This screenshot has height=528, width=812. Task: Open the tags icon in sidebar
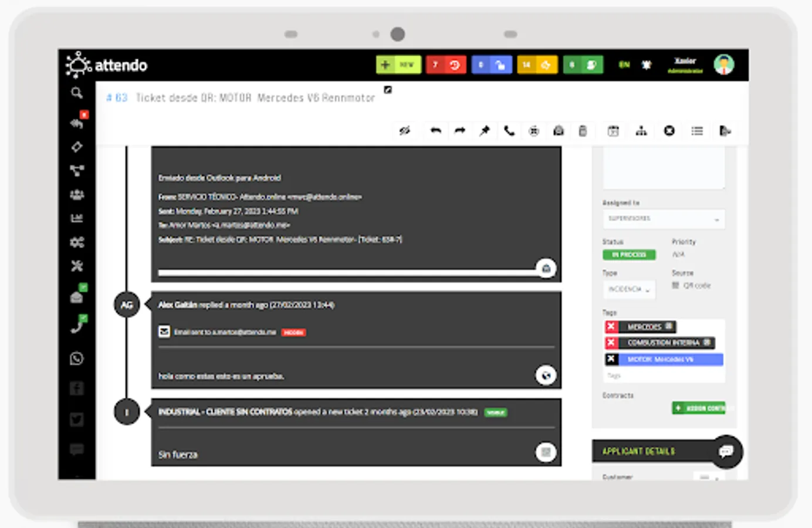click(77, 147)
